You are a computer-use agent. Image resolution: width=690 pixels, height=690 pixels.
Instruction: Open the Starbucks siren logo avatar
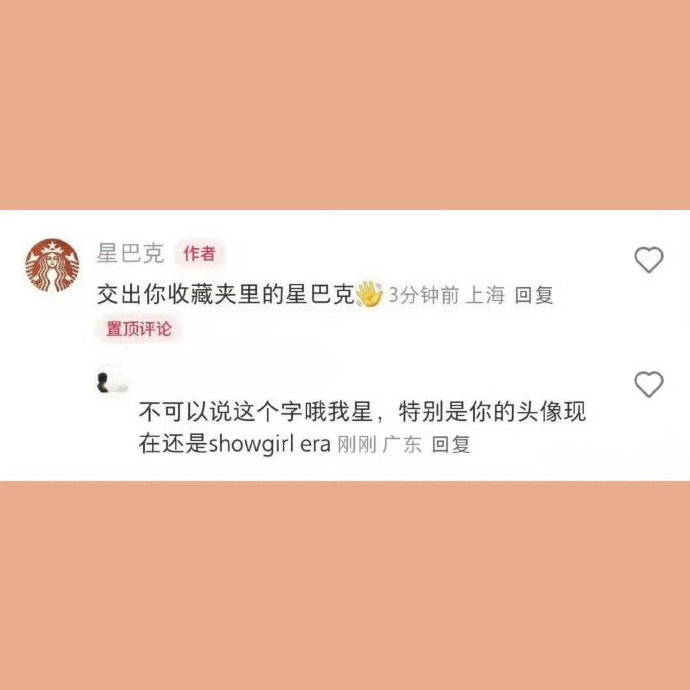52,265
